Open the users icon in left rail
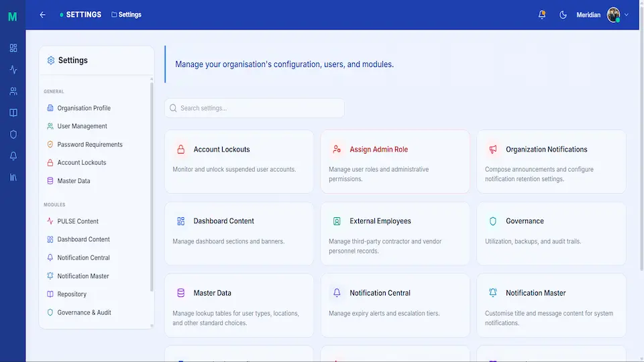Screen dimensions: 644x362 coord(13,91)
